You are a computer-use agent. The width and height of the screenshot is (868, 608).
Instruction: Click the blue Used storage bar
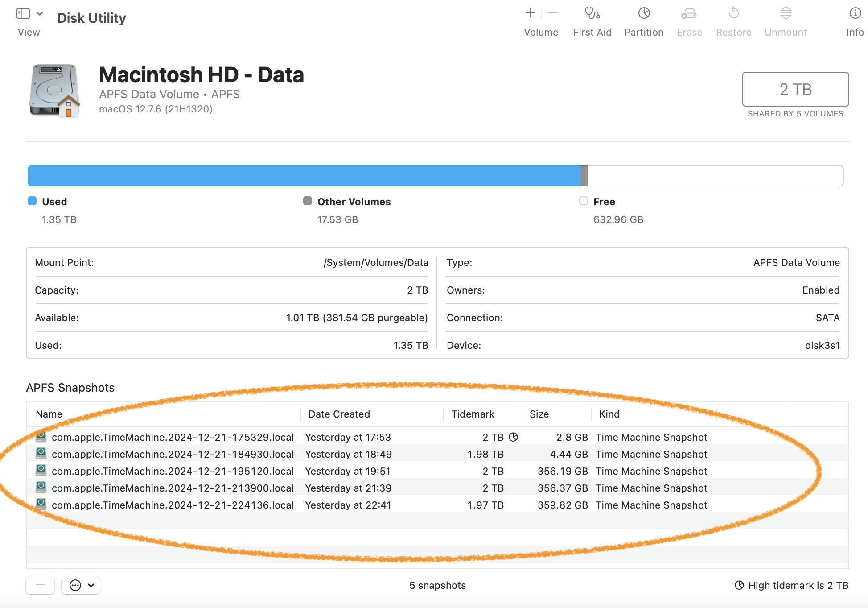click(303, 176)
